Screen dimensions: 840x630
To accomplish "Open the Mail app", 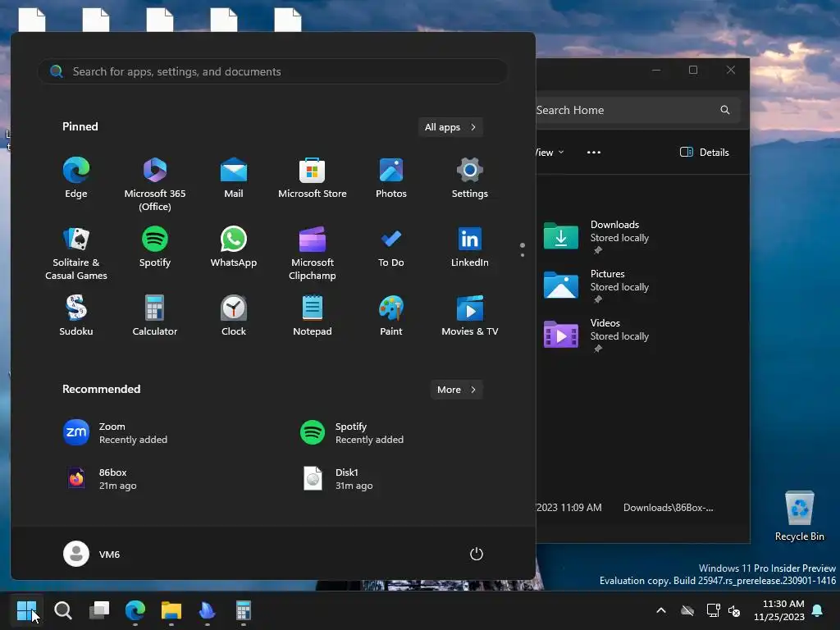I will [x=234, y=178].
